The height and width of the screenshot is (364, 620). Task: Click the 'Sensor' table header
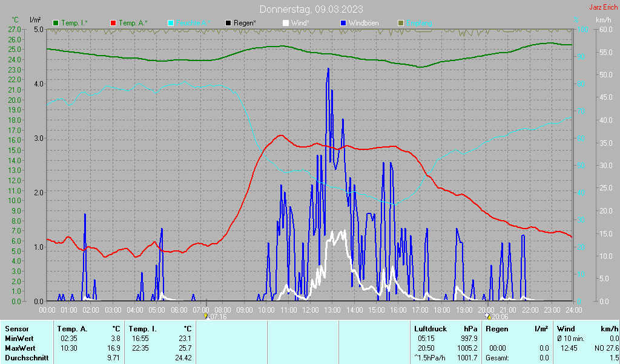click(x=17, y=329)
